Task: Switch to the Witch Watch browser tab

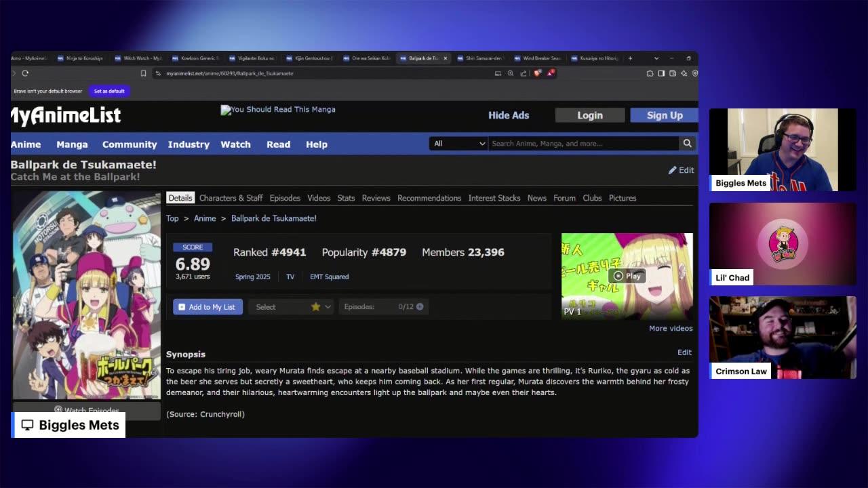Action: [x=138, y=58]
